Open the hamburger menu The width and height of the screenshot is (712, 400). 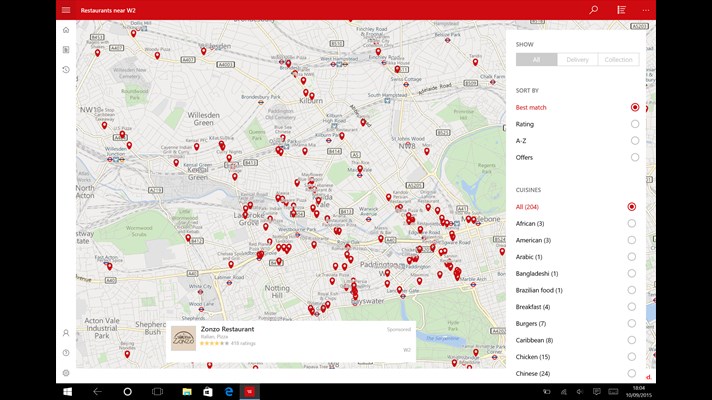66,10
